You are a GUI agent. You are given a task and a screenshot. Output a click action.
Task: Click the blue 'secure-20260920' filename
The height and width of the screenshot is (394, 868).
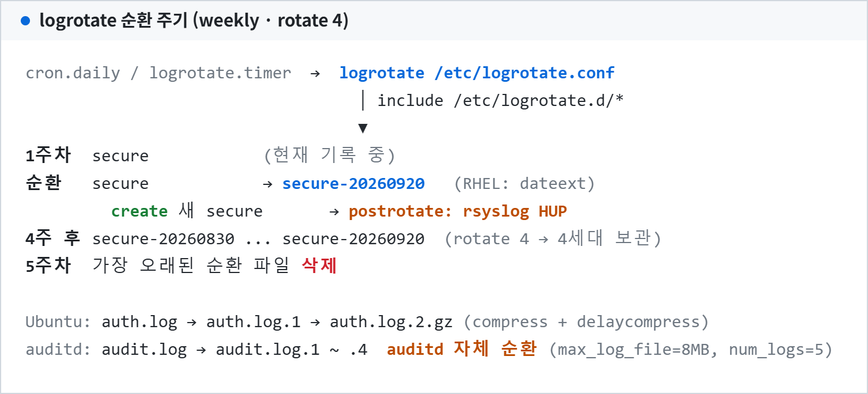tap(353, 184)
